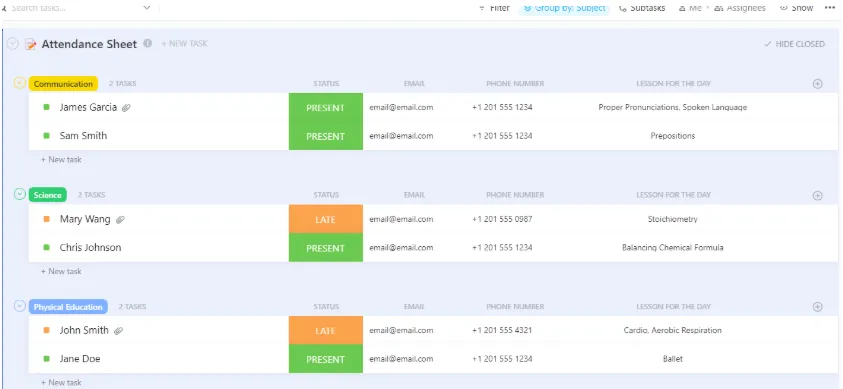Collapse the Communication group
Viewport: 843px width, 389px height.
click(20, 83)
